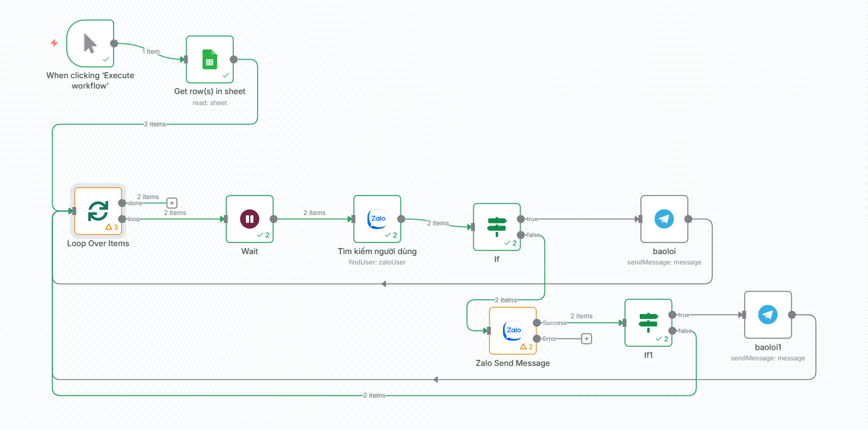Click the success checkmark on Wait node

pyautogui.click(x=260, y=235)
